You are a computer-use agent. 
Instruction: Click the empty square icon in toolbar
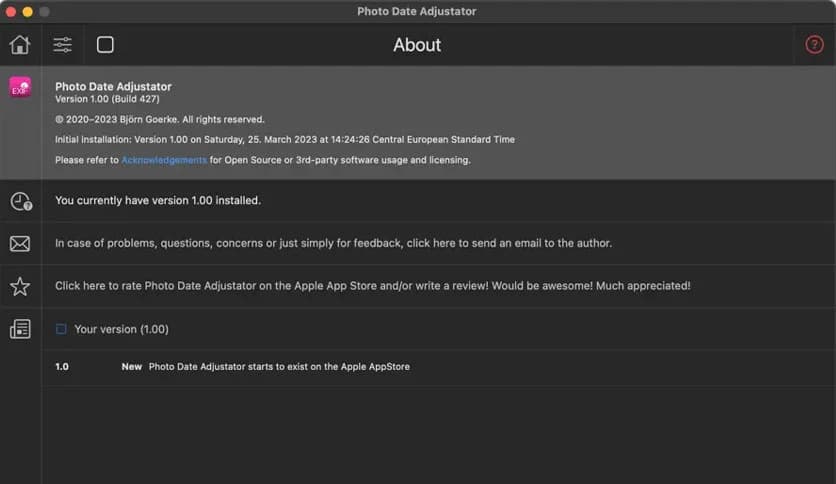[105, 45]
